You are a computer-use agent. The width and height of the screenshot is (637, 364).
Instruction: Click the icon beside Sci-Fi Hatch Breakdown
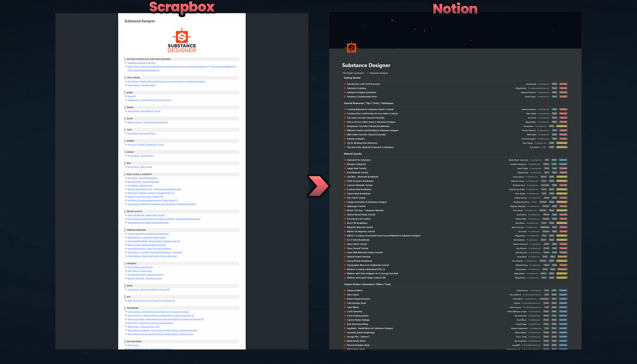pyautogui.click(x=344, y=240)
